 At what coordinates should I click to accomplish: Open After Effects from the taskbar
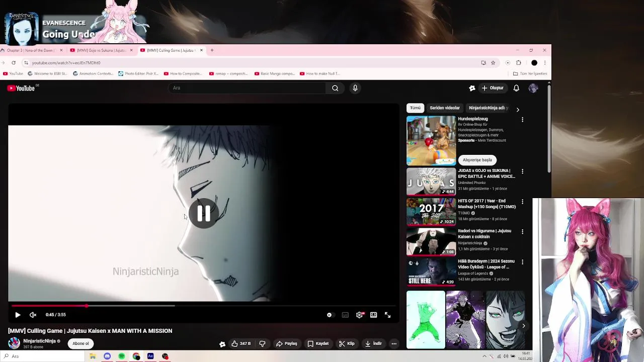pos(150,356)
